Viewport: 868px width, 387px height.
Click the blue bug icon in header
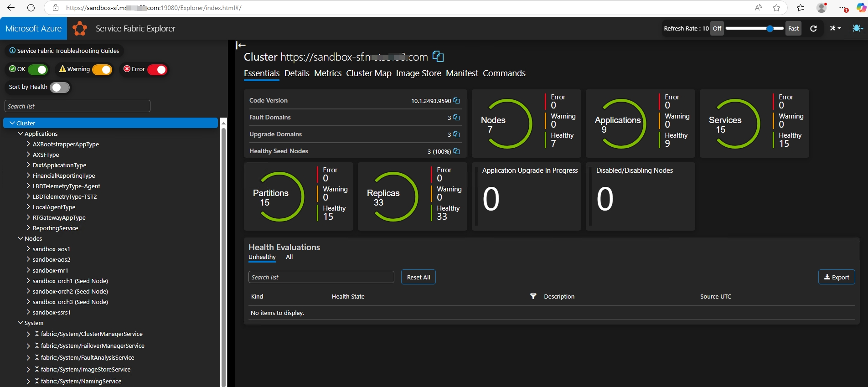[858, 28]
